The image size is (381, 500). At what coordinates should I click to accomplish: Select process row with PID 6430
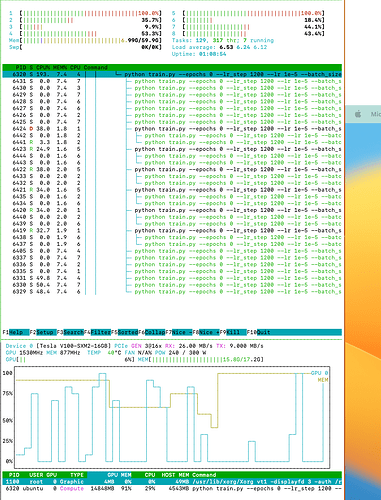[172, 88]
